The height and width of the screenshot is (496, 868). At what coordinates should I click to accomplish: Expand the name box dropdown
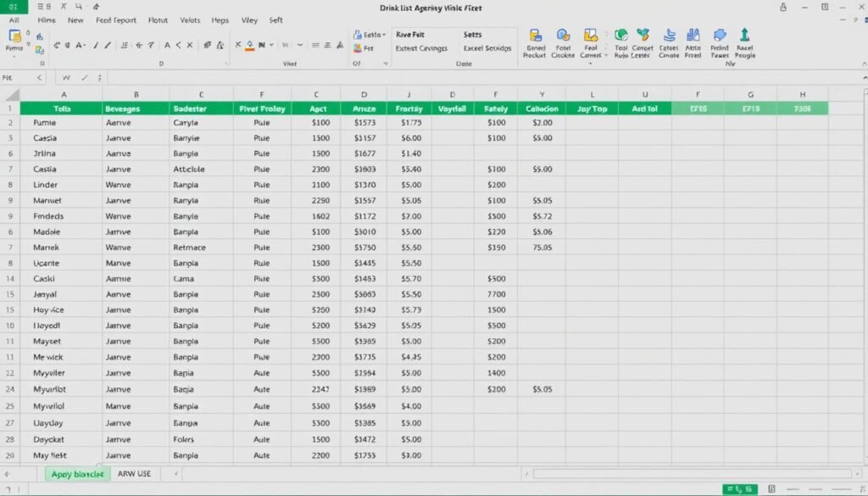tap(39, 78)
